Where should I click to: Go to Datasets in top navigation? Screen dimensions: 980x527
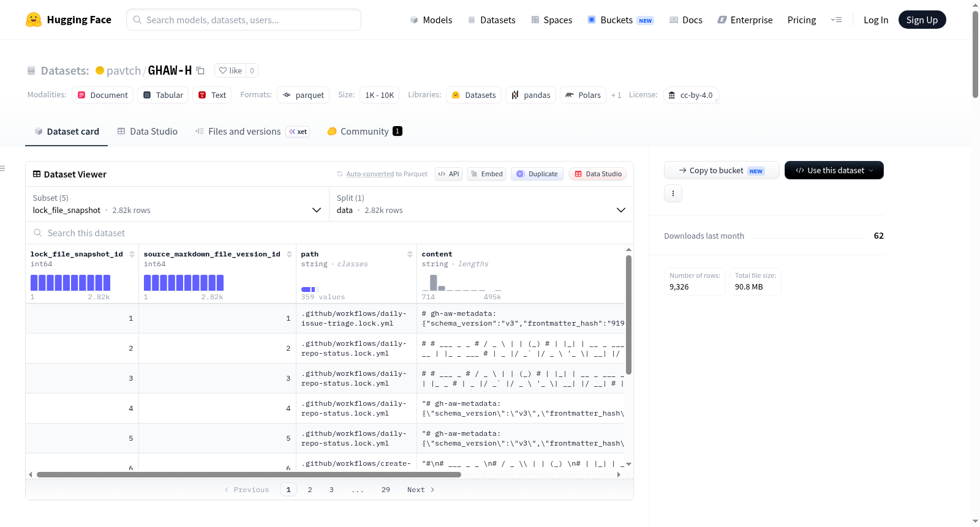tap(491, 20)
